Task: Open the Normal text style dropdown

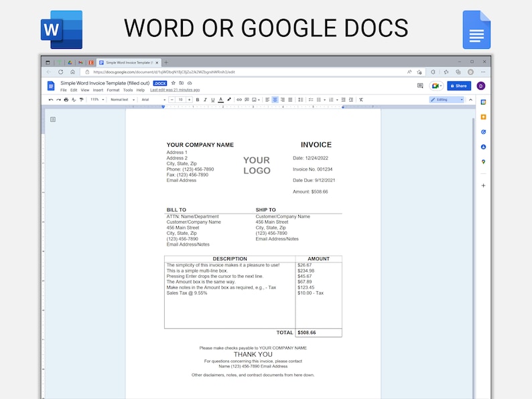Action: 123,100
